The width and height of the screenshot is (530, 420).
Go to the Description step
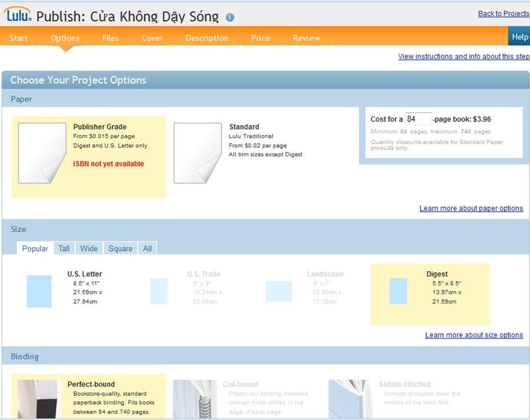pos(207,38)
